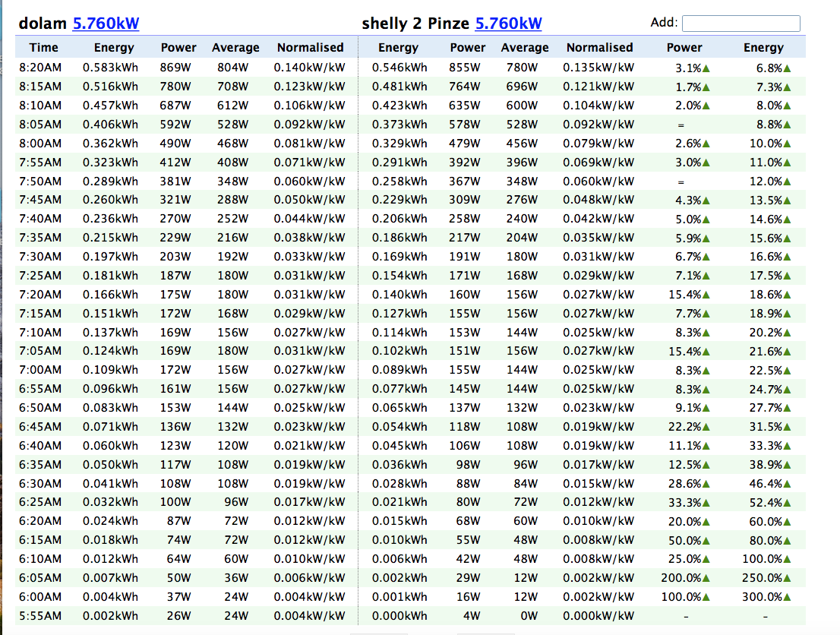Select dolam Energy column header
Viewport: 840px width, 635px height.
click(x=114, y=47)
